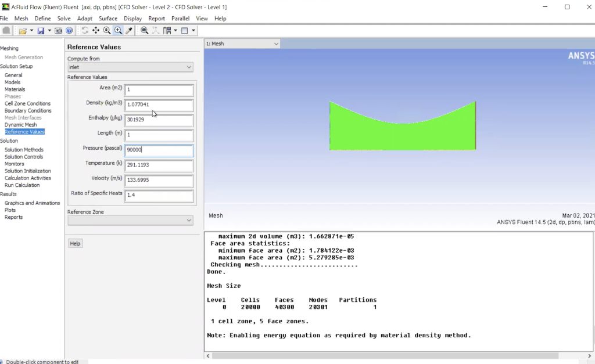The height and width of the screenshot is (364, 595).
Task: Click the camera save picture icon
Action: [x=59, y=31]
